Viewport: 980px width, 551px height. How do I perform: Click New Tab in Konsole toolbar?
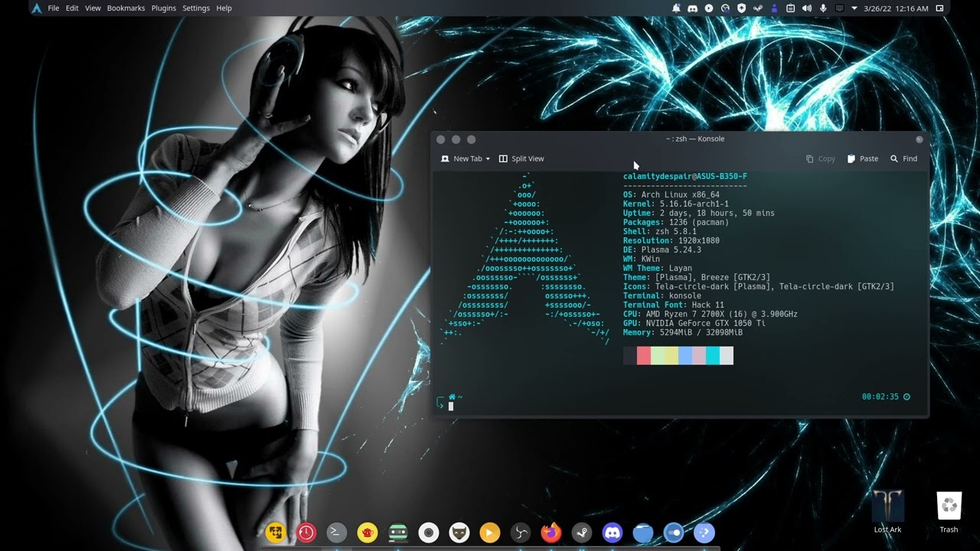click(x=461, y=158)
